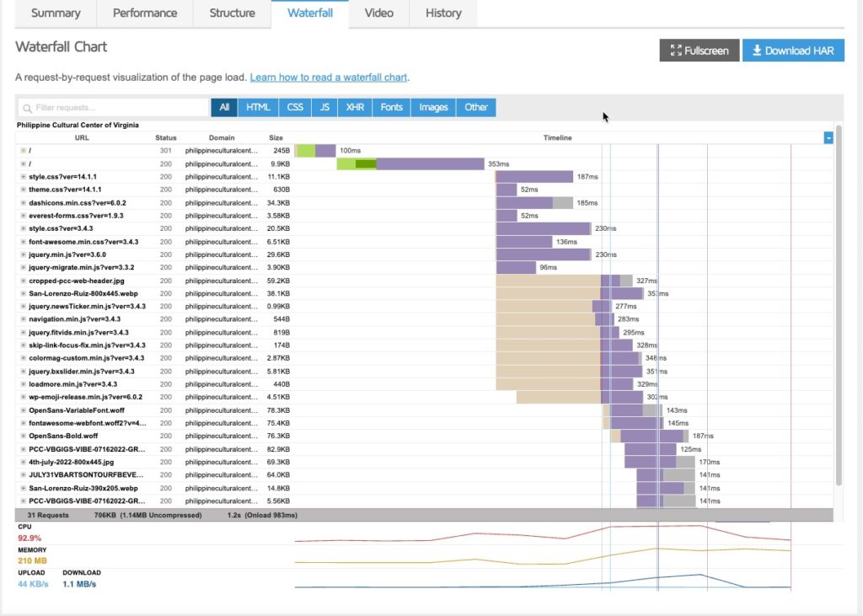Click the waterfall list vertical scrollbar
863x616 pixels.
[838, 312]
